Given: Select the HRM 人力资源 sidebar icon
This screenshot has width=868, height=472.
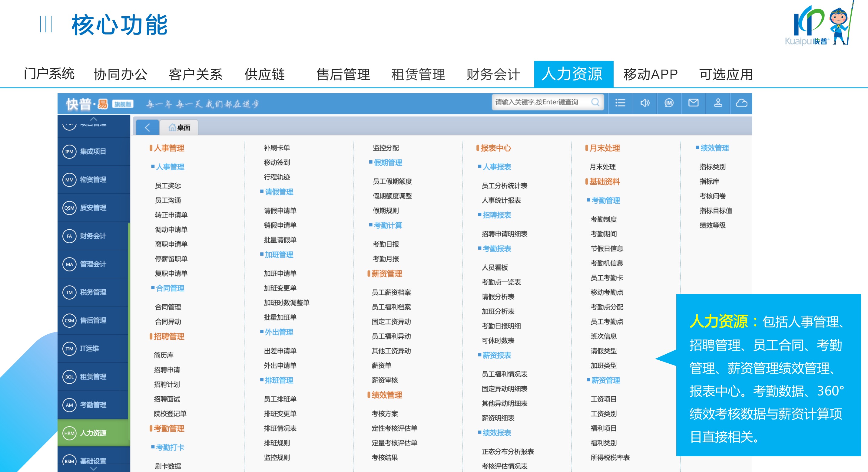Looking at the screenshot, I should (x=69, y=433).
